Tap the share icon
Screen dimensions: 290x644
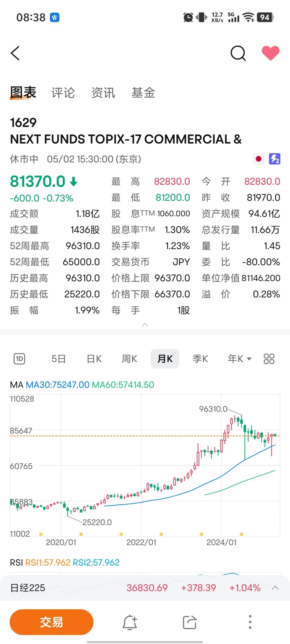click(190, 622)
